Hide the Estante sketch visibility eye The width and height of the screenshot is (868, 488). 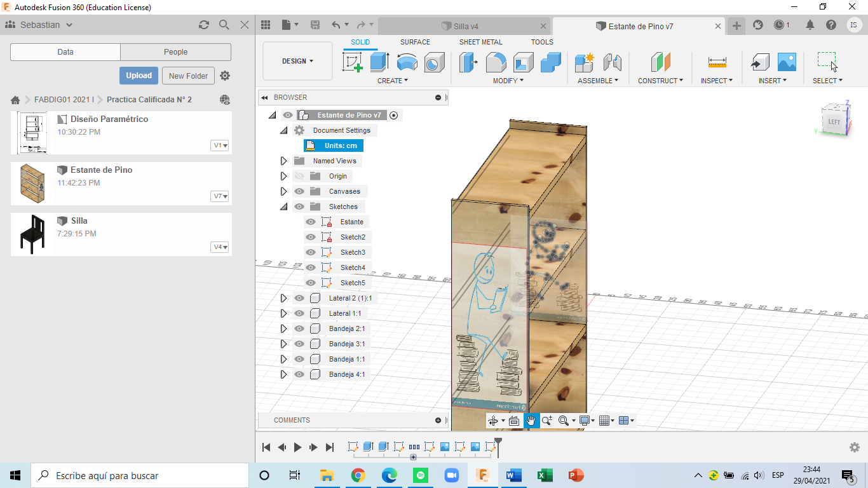point(311,222)
